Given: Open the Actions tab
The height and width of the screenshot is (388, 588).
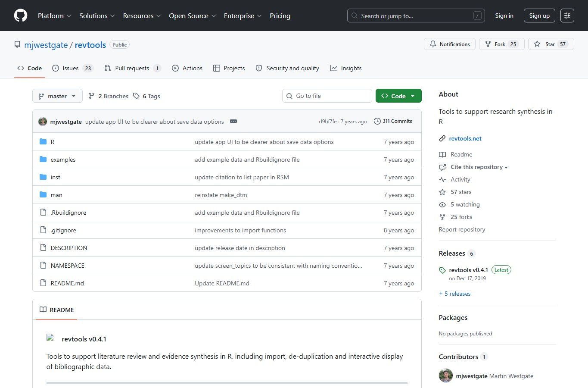Looking at the screenshot, I should click(187, 68).
